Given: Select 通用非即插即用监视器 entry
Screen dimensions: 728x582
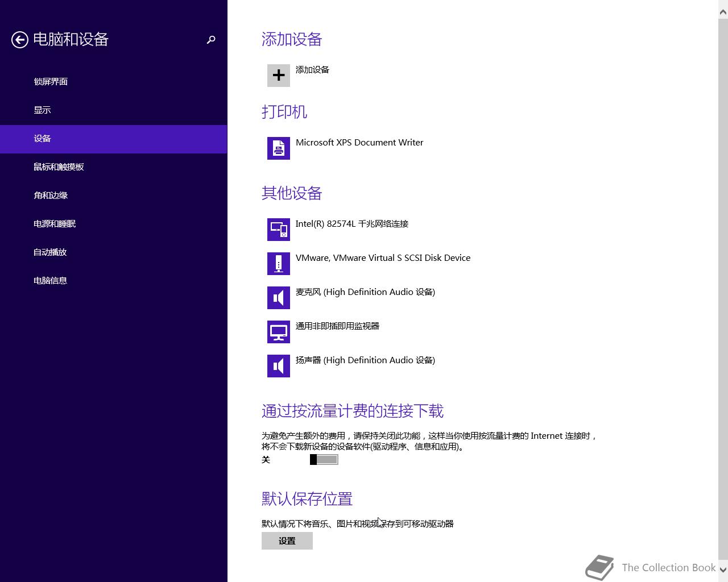Looking at the screenshot, I should (x=337, y=326).
